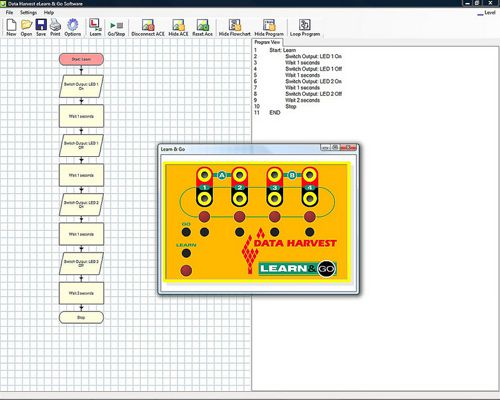The image size is (500, 400).
Task: Click the Hide Program icon
Action: [x=269, y=27]
